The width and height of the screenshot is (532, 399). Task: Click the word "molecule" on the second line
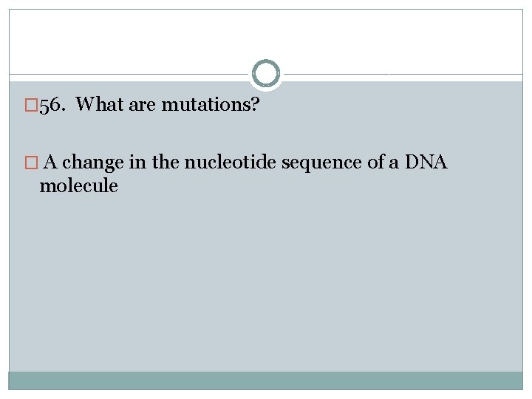point(78,185)
